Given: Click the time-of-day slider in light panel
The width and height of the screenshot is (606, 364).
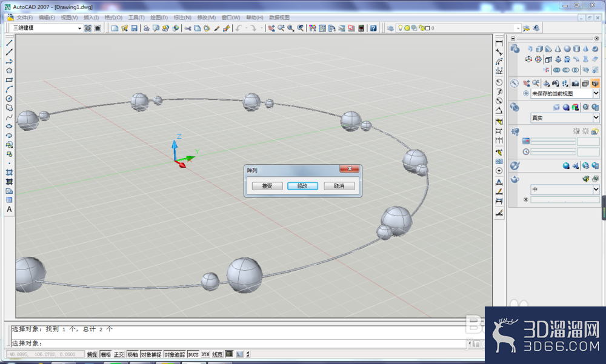Looking at the screenshot, I should [553, 152].
